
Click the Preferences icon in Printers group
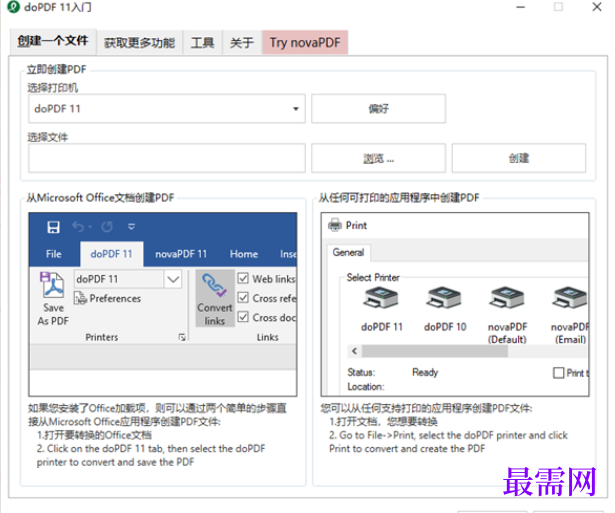point(80,298)
